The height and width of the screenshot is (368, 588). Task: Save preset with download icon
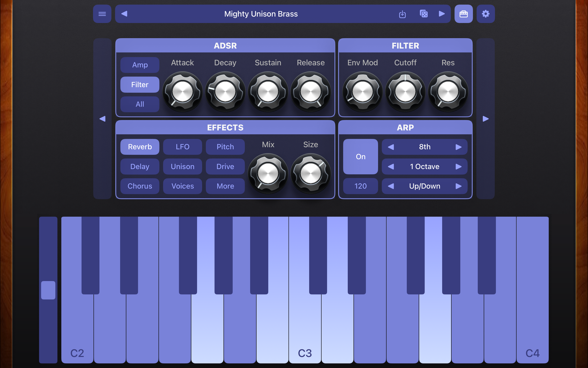coord(402,14)
